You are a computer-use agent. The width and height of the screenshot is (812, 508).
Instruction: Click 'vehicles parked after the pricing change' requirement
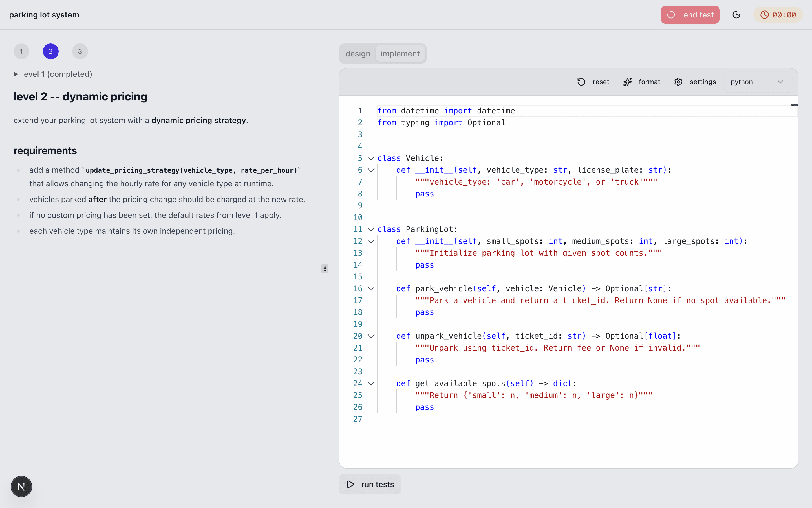point(167,200)
